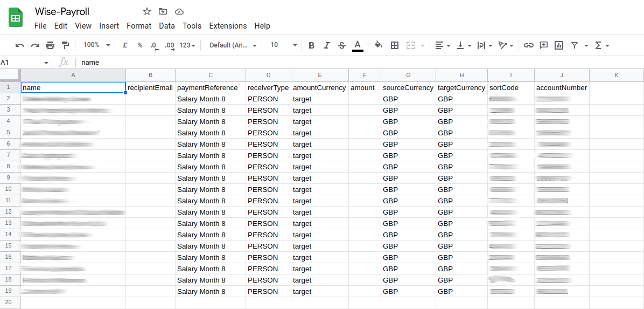Select the paint format tool

65,45
